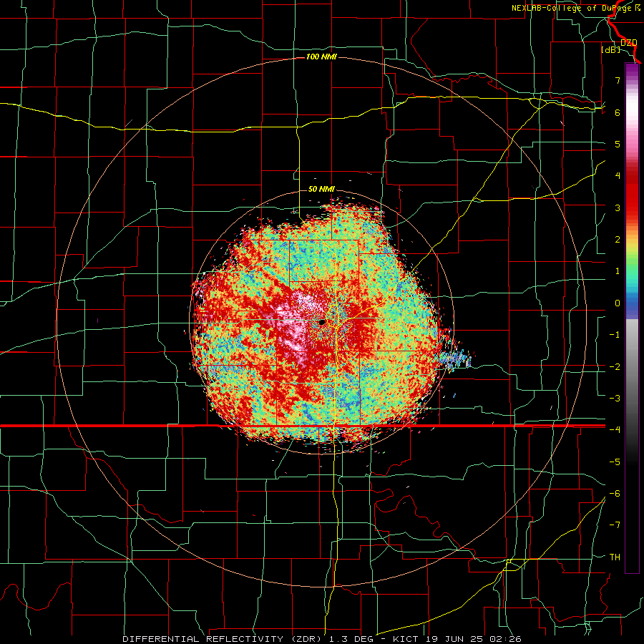Click the 7 value on color scale
This screenshot has width=644, height=644.
618,80
